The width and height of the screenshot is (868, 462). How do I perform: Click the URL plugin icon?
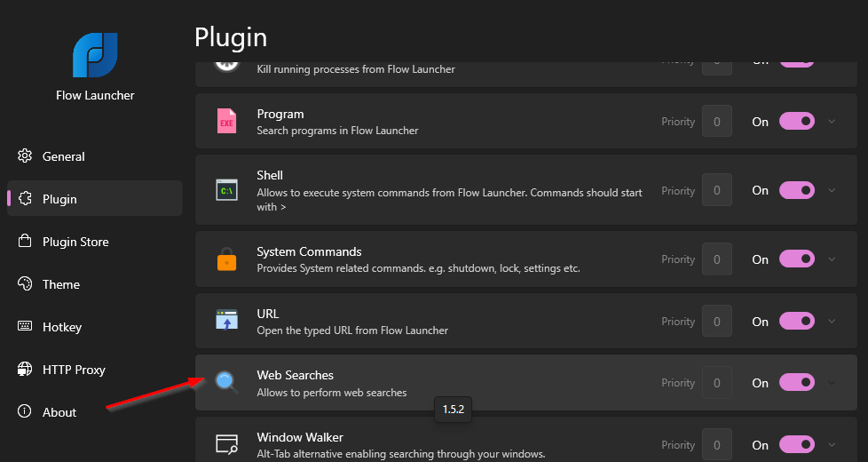227,321
